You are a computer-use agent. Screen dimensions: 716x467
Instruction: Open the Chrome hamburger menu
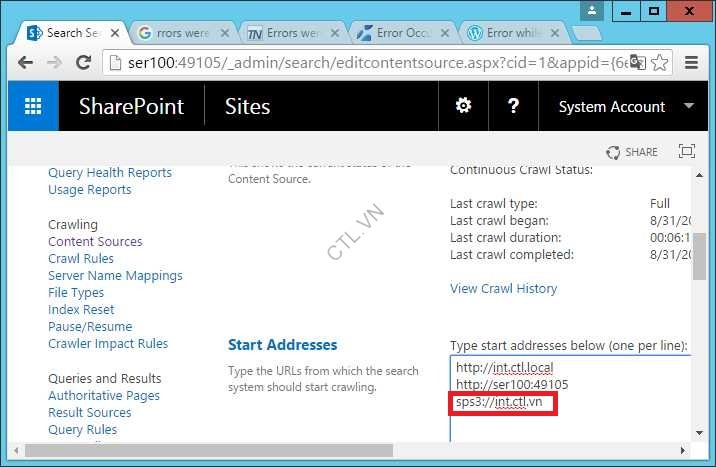click(x=691, y=62)
